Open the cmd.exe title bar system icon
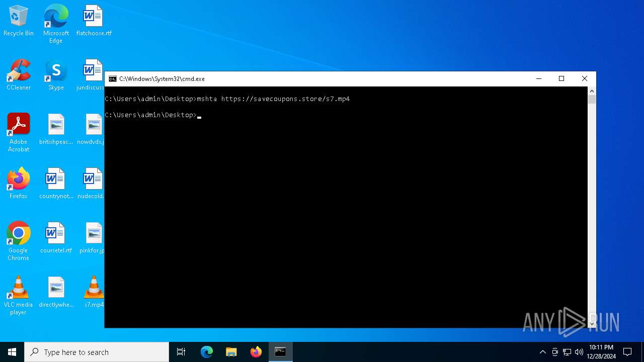644x362 pixels. coord(113,79)
